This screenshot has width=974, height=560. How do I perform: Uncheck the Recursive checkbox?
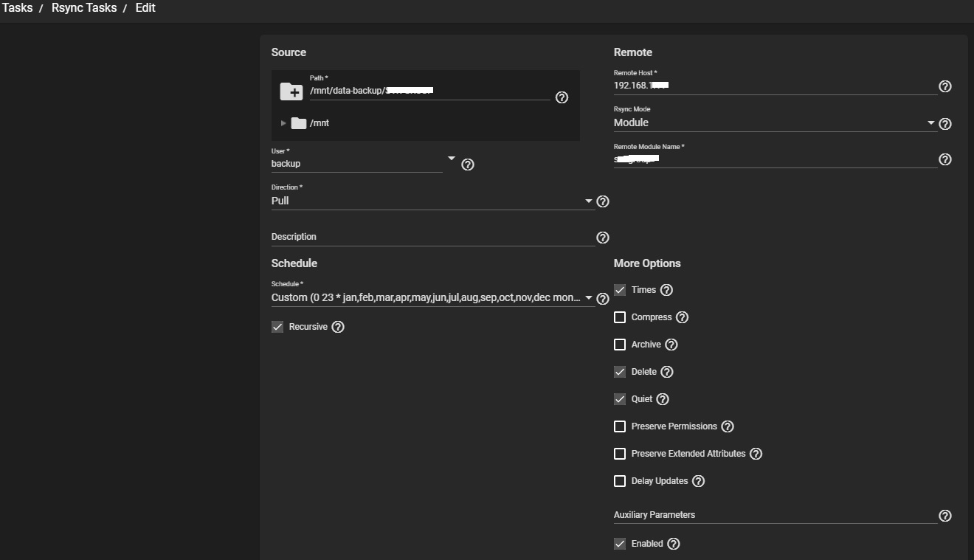[277, 327]
